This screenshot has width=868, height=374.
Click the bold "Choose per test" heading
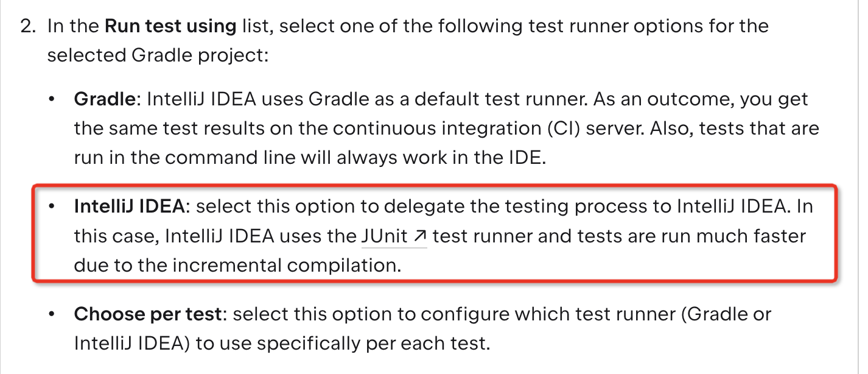pyautogui.click(x=147, y=315)
